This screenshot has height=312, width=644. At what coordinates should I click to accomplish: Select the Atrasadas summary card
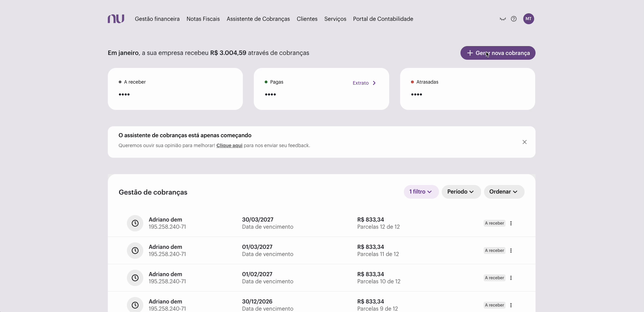point(468,89)
